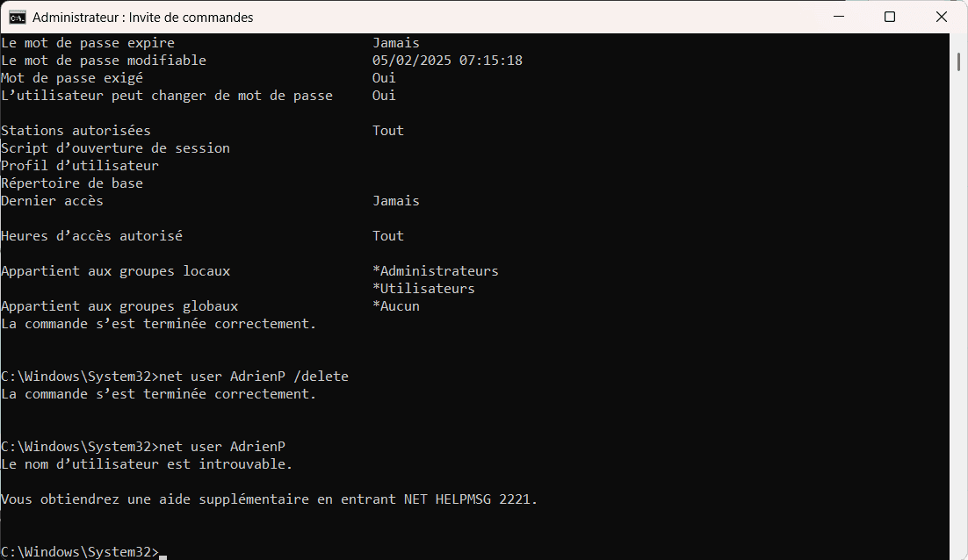Click the scrollbar track below the thumb
This screenshot has width=968, height=560.
tap(958, 308)
